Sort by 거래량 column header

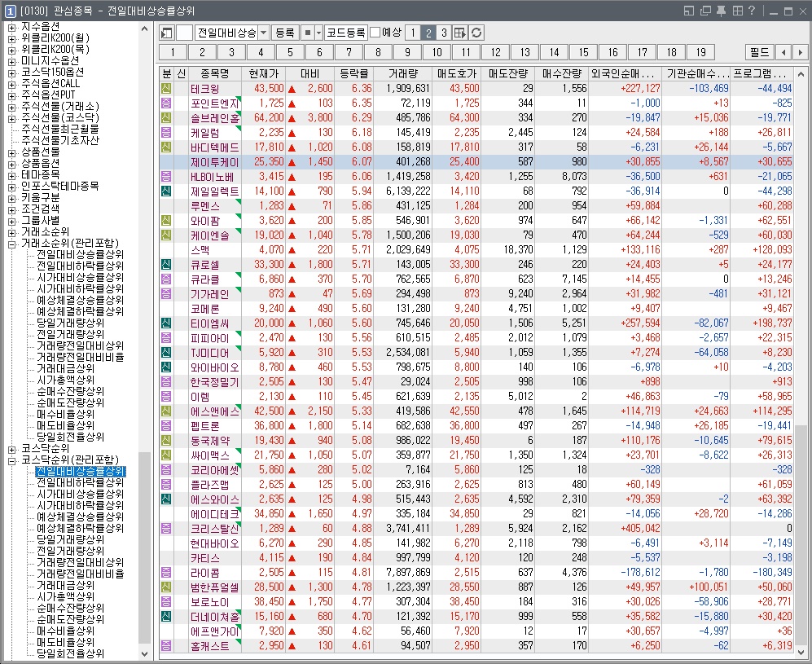[403, 73]
